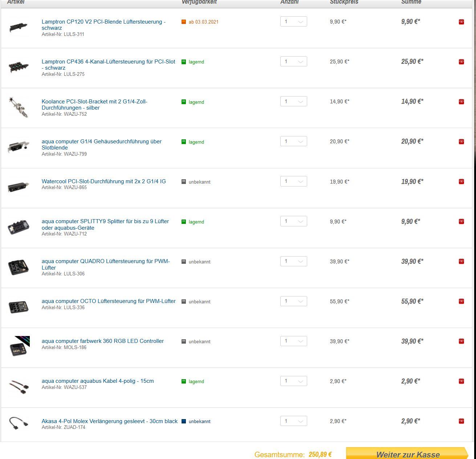This screenshot has width=476, height=459.
Task: Open quantity dropdown for Akasa Molex Verlängerung
Action: click(294, 421)
